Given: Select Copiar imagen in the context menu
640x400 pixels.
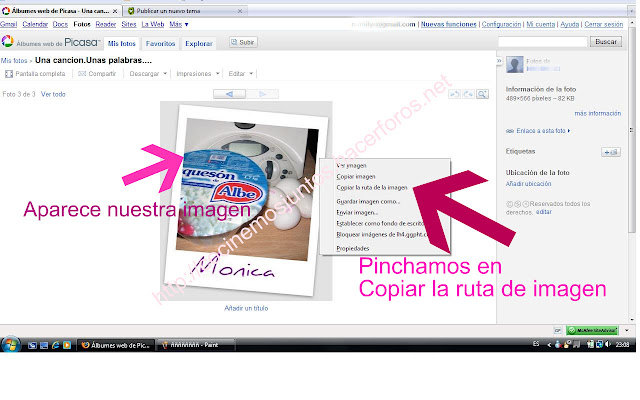Looking at the screenshot, I should (356, 177).
